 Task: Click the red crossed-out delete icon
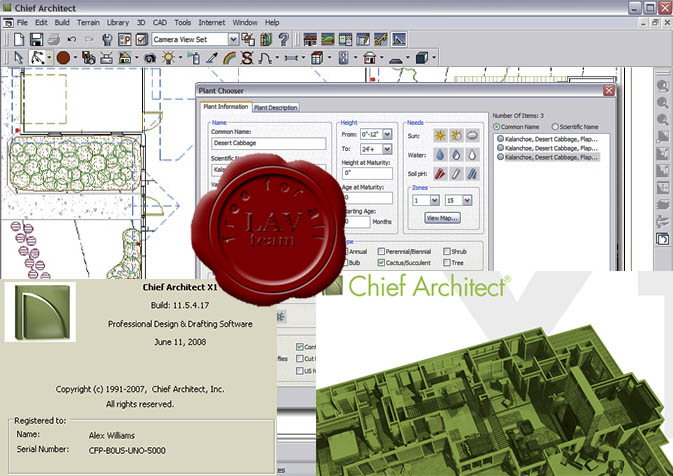tap(247, 58)
